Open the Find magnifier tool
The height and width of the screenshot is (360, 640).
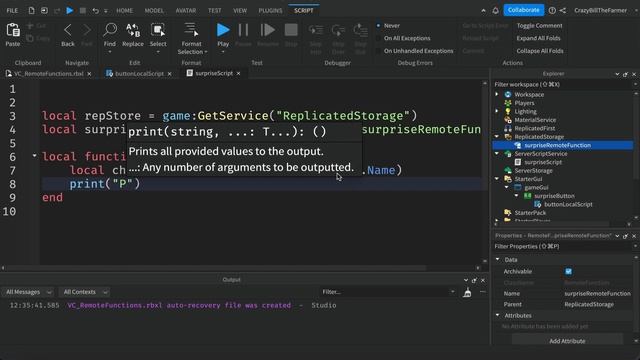(109, 30)
